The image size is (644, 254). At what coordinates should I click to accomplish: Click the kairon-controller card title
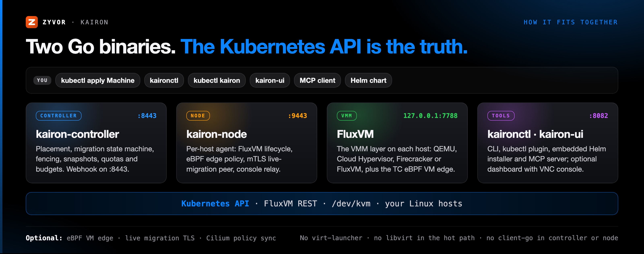(x=77, y=134)
